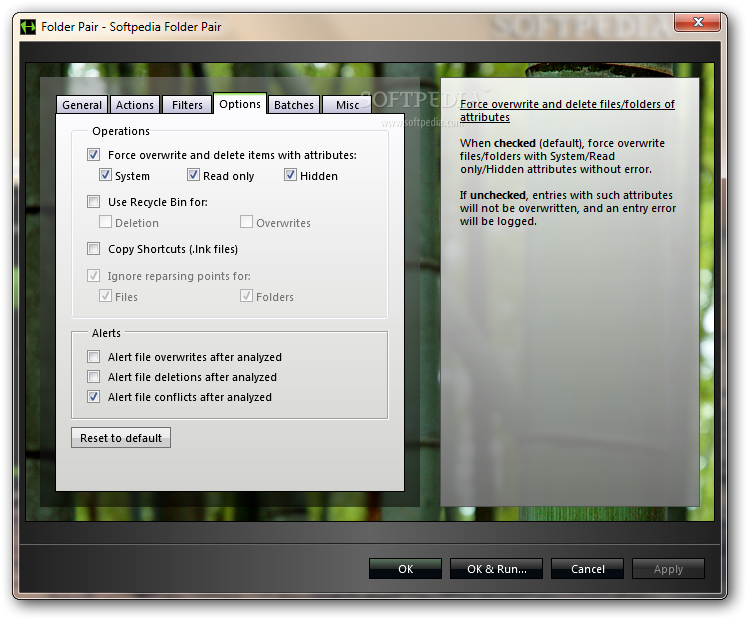Image resolution: width=748 pixels, height=620 pixels.
Task: Confirm settings with the OK button
Action: (405, 568)
